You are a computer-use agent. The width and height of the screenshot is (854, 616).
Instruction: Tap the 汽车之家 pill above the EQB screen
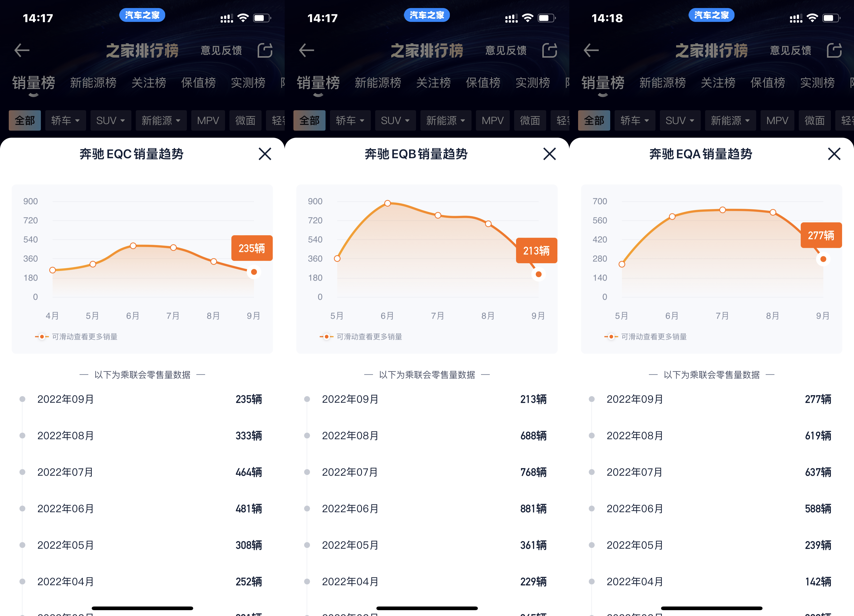tap(427, 15)
